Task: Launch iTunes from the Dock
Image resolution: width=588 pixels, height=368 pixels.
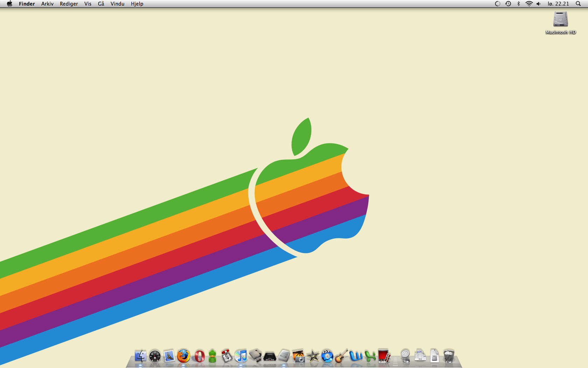Action: pyautogui.click(x=241, y=356)
